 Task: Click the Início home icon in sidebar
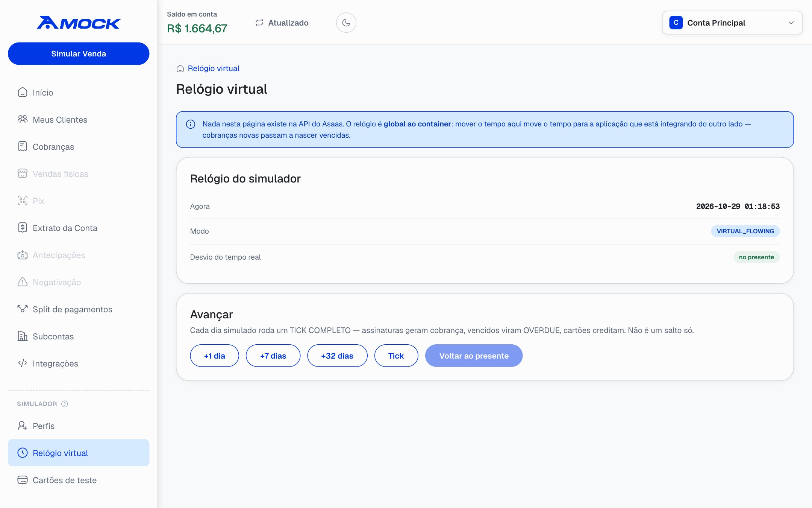(x=23, y=92)
